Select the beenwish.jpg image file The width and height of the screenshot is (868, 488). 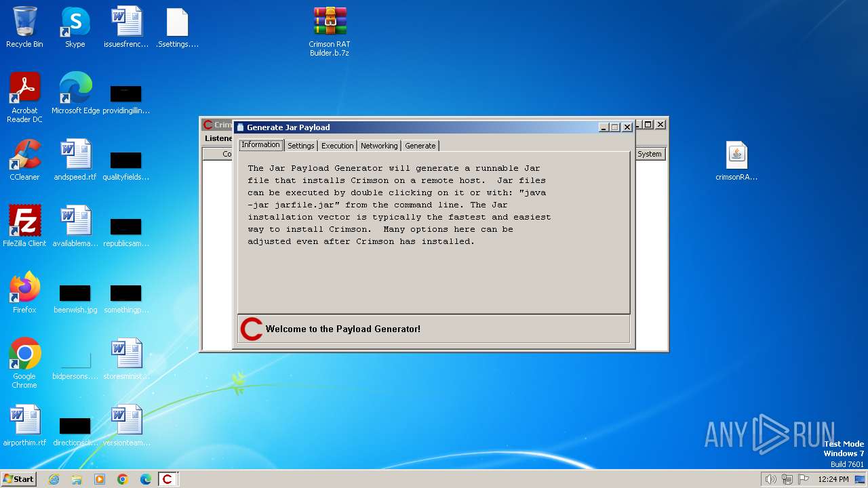coord(75,298)
